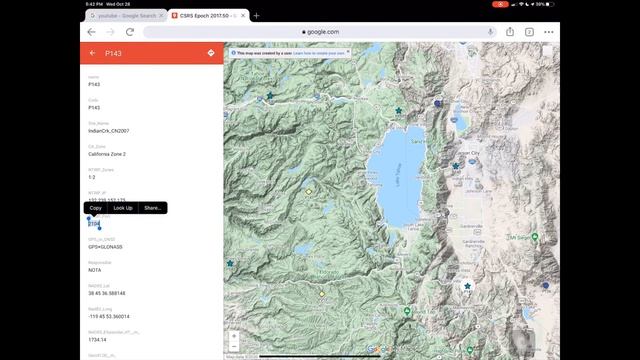Click the green pin near the right edge label
The height and width of the screenshot is (360, 640).
[535, 237]
